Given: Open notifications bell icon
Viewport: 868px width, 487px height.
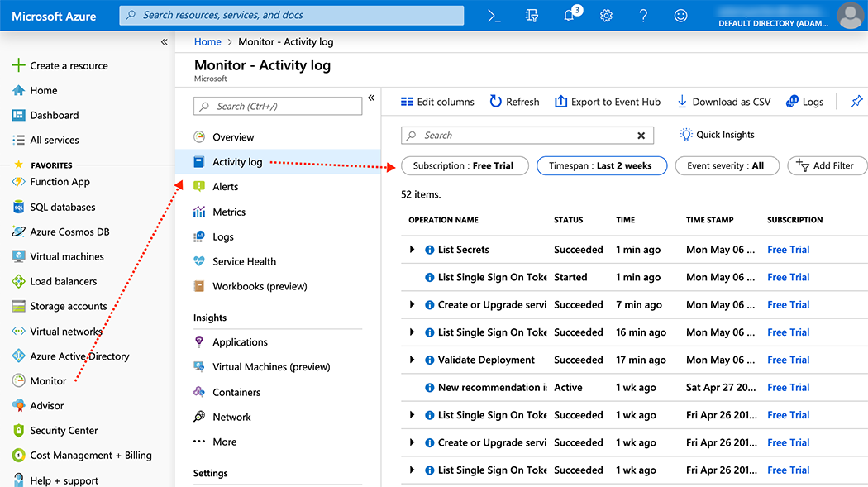Looking at the screenshot, I should 570,15.
